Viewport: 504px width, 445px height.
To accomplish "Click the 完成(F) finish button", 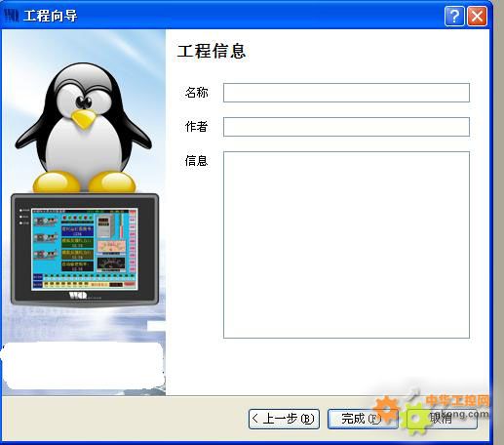I will (363, 419).
